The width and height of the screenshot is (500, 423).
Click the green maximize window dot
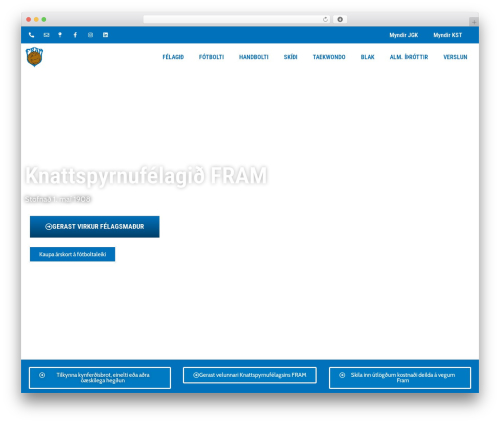44,20
